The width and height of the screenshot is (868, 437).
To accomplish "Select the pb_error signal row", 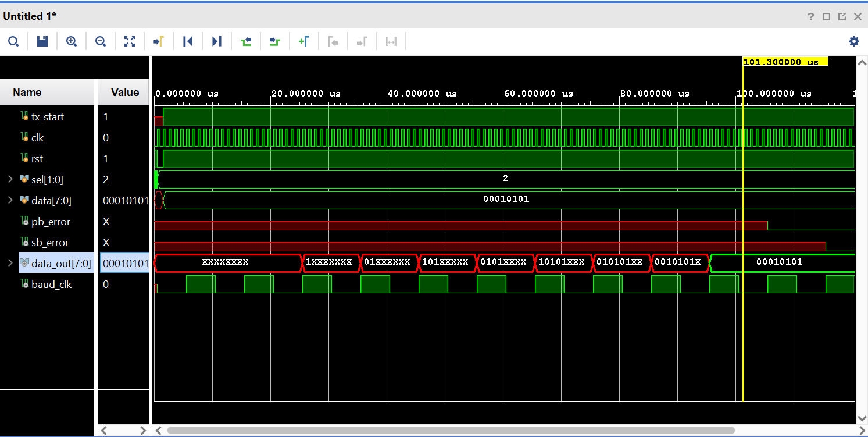I will pos(47,221).
